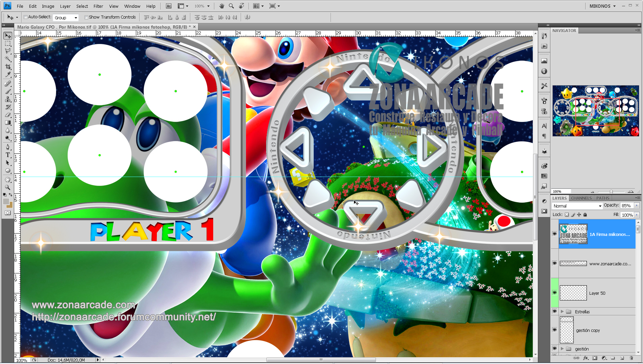Select the Hand tool in toolbox
Image resolution: width=643 pixels, height=364 pixels.
point(8,179)
